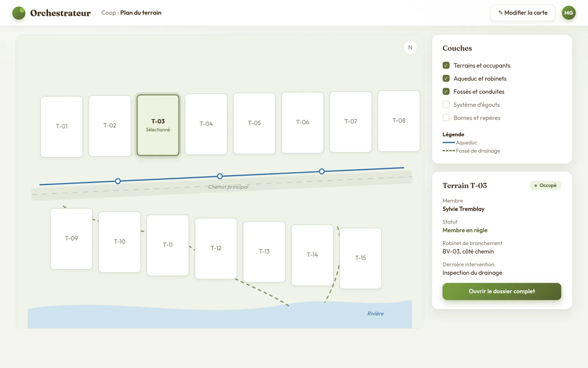Click the middle aqueduct tap marker
The width and height of the screenshot is (588, 368).
point(220,176)
